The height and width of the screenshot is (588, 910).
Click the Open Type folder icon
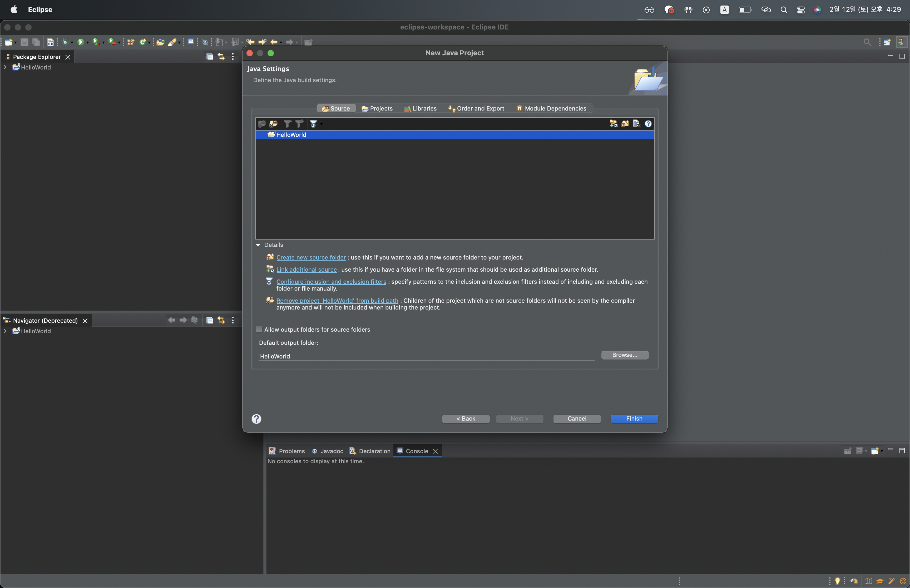[161, 42]
